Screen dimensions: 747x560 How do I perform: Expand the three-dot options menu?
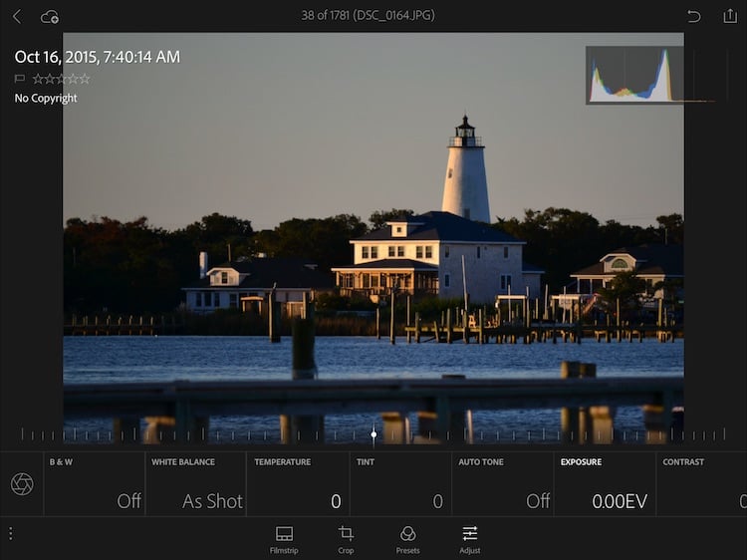[10, 534]
